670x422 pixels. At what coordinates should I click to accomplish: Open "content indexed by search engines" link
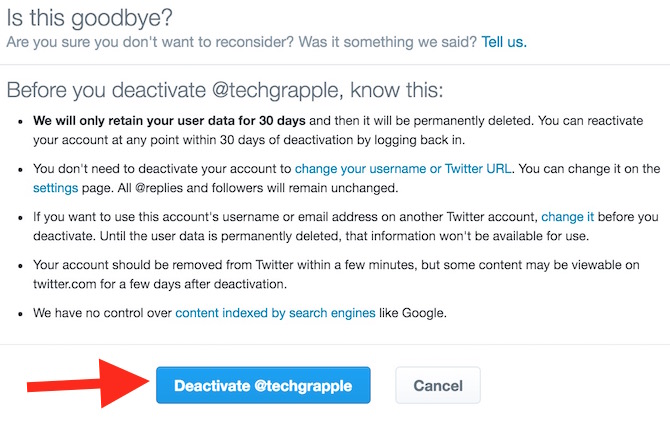click(x=275, y=312)
